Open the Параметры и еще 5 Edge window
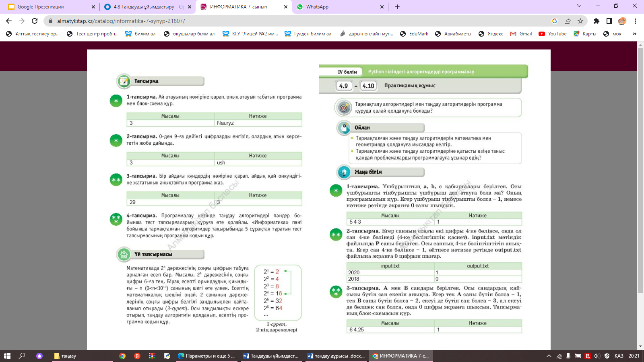The width and height of the screenshot is (644, 362). point(207,356)
